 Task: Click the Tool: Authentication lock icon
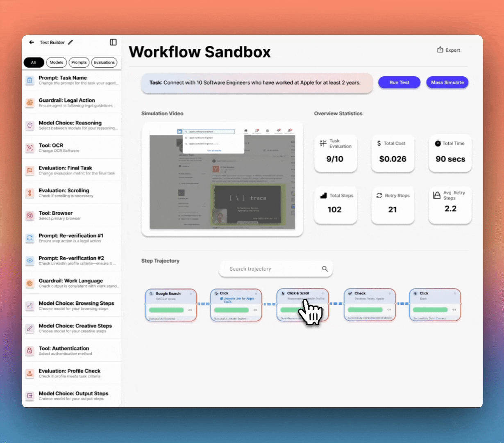point(30,351)
